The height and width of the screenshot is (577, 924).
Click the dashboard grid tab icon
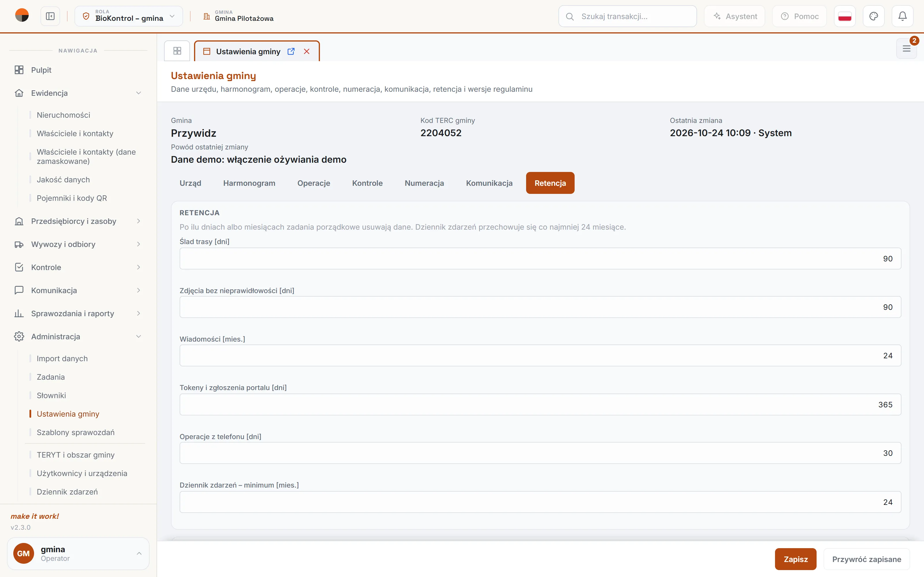177,51
